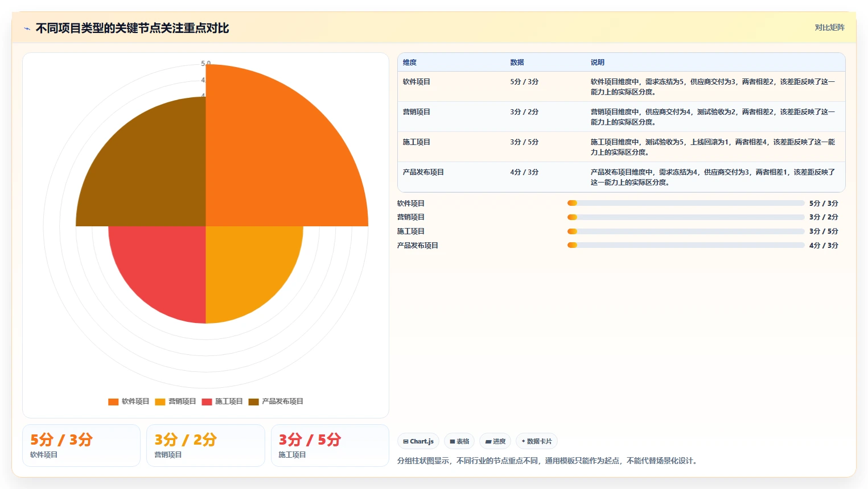Click the 4分 / 3分 table data cell
Image resolution: width=868 pixels, height=489 pixels.
pos(524,172)
